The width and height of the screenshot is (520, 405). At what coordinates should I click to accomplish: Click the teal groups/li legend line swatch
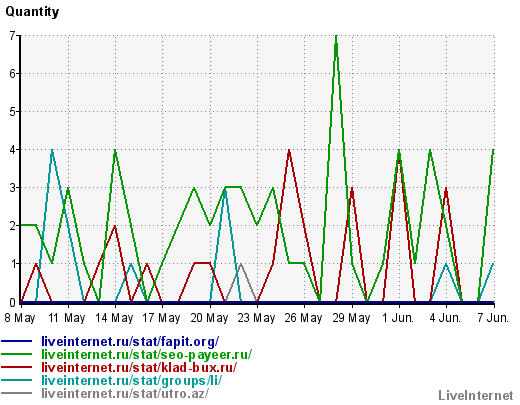click(16, 380)
